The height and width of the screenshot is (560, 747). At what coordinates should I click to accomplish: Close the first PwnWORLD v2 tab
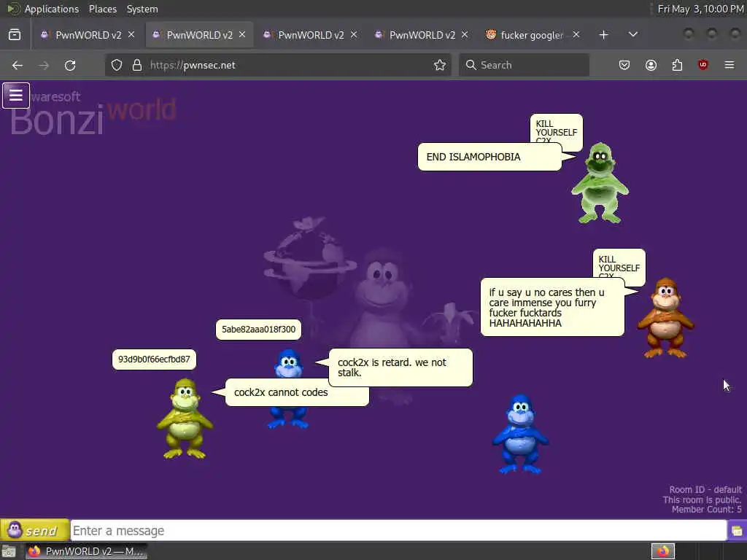131,35
